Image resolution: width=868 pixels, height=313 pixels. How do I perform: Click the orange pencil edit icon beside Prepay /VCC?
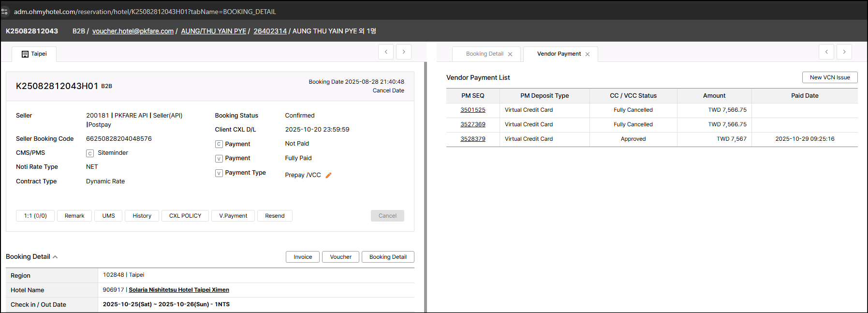coord(329,175)
